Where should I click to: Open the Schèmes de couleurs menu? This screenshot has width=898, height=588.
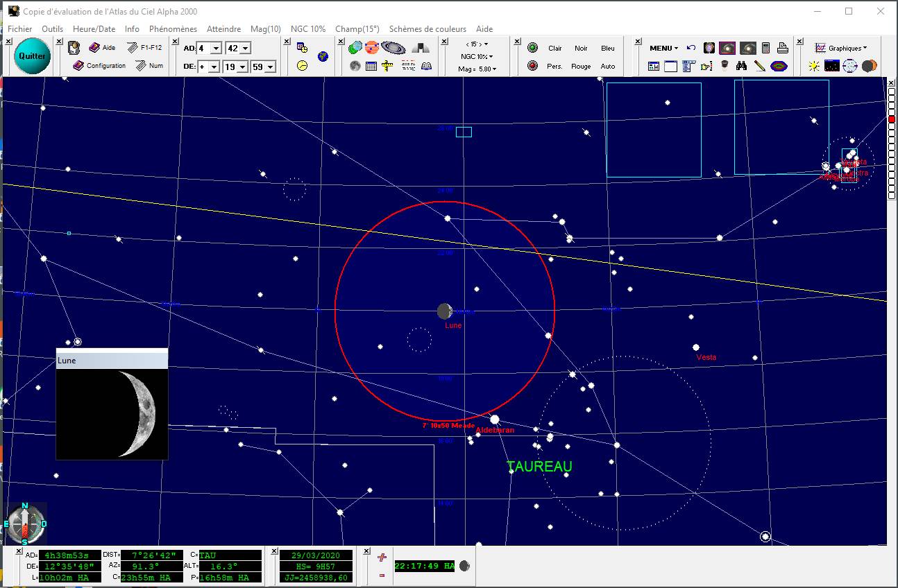pyautogui.click(x=427, y=29)
